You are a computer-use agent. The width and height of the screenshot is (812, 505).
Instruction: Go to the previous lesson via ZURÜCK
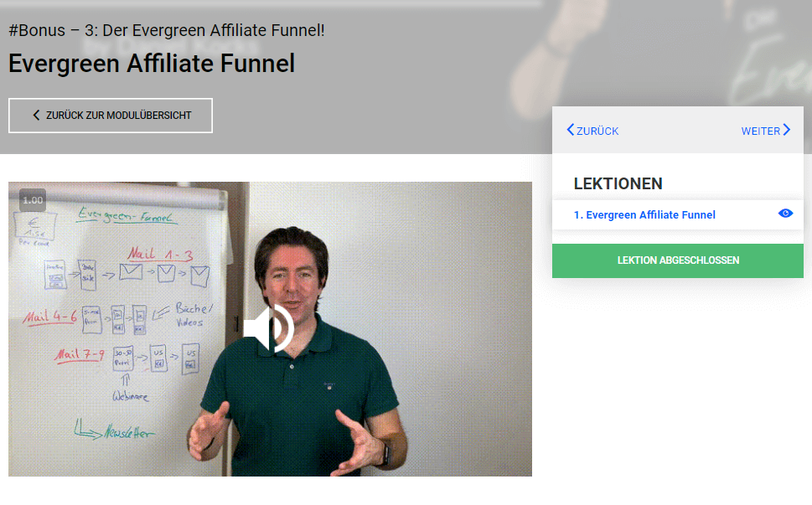coord(592,131)
